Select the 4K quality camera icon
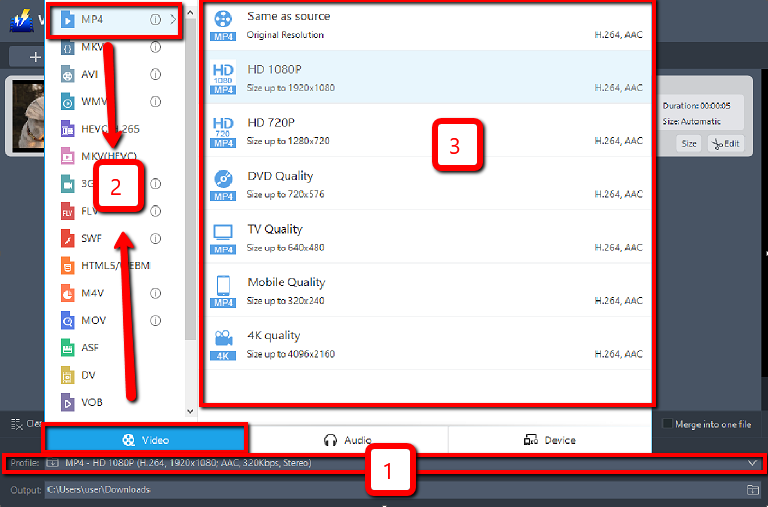The image size is (768, 507). point(222,341)
